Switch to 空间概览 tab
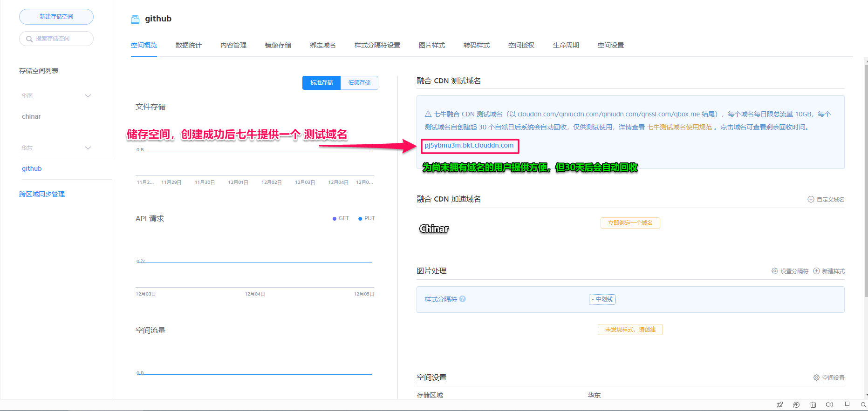 point(144,45)
